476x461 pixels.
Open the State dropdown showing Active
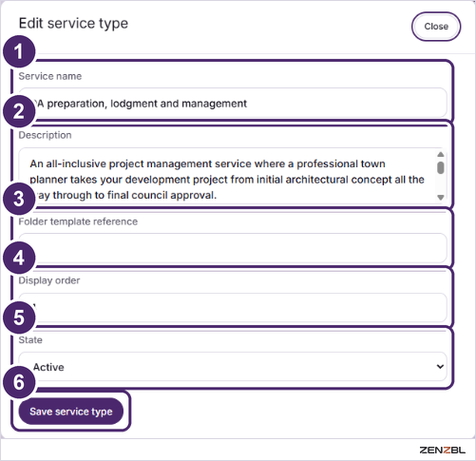[x=233, y=367]
